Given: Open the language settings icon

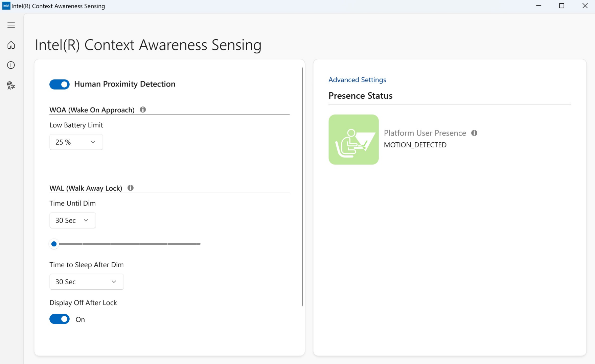Looking at the screenshot, I should (11, 86).
